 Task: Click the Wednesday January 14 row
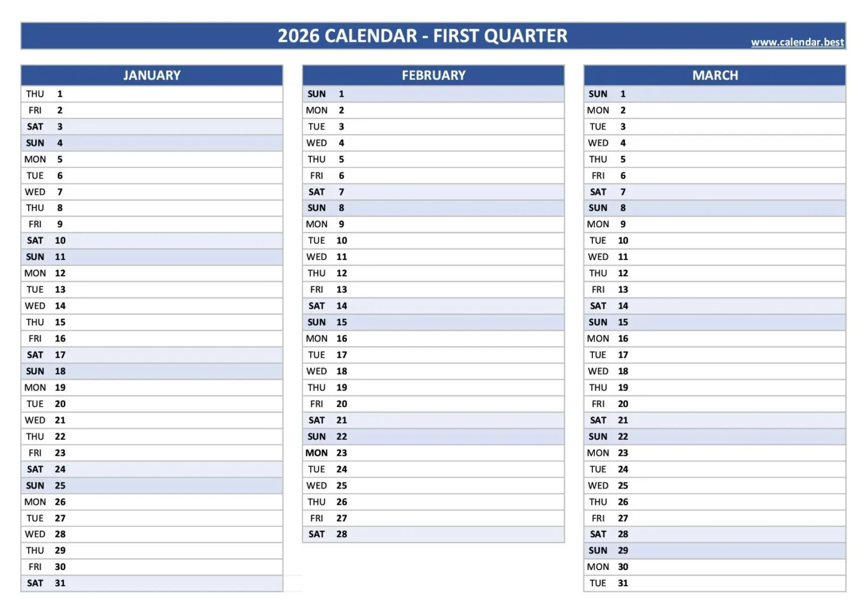151,306
